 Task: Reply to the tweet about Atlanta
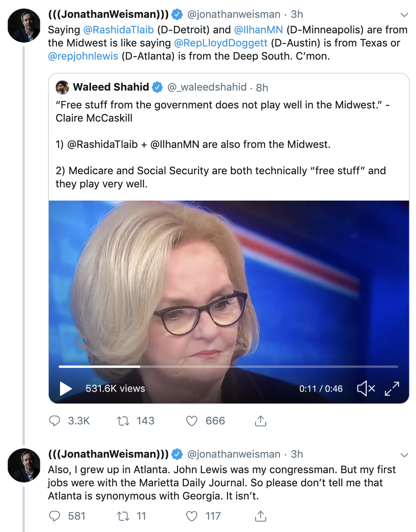[x=55, y=516]
